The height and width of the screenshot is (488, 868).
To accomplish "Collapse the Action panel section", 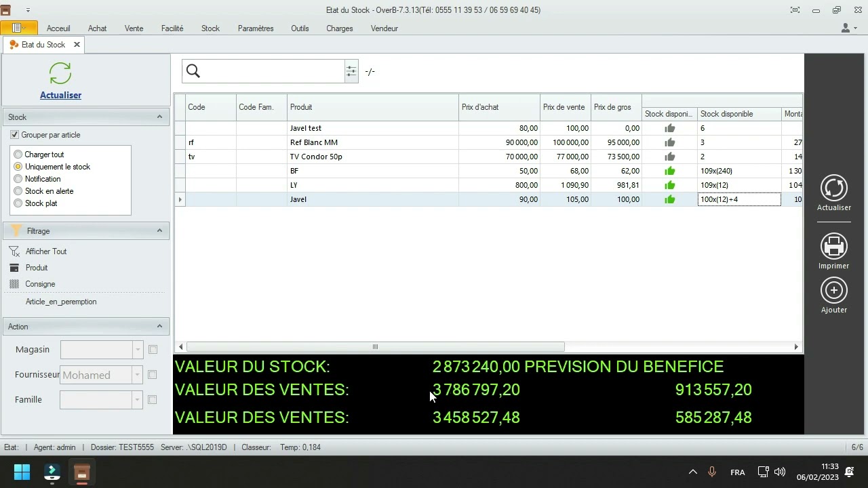I will point(159,326).
